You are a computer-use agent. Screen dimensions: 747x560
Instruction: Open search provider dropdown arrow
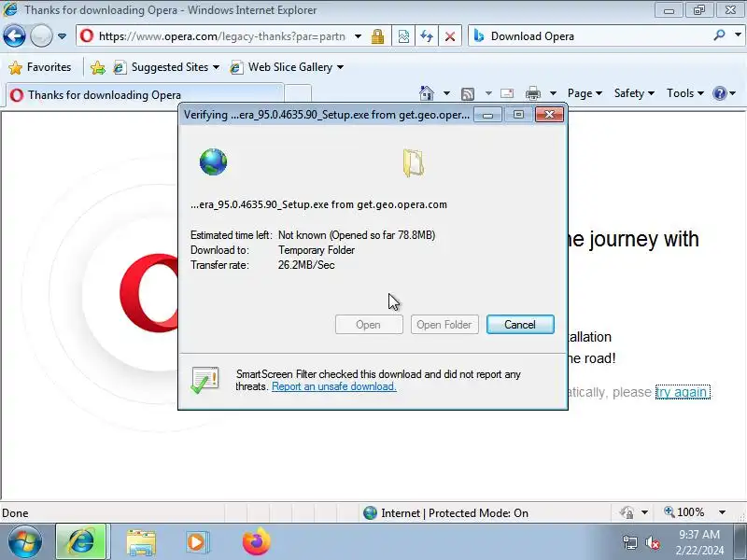pos(738,35)
